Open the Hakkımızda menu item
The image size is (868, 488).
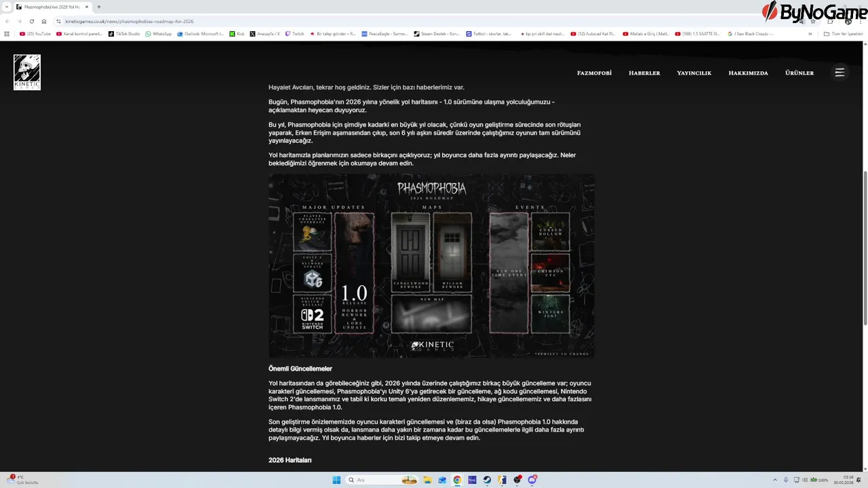(x=748, y=73)
